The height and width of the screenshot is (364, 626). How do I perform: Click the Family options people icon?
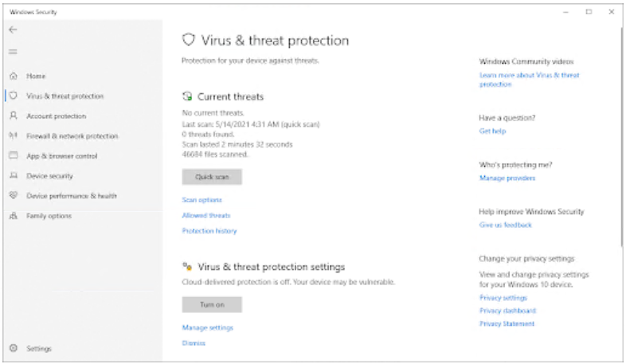tap(14, 216)
